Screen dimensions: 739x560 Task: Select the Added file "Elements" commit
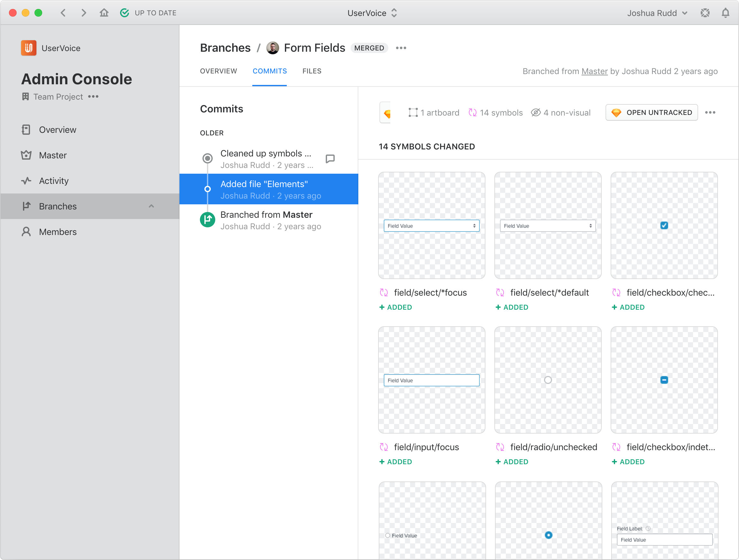(269, 189)
